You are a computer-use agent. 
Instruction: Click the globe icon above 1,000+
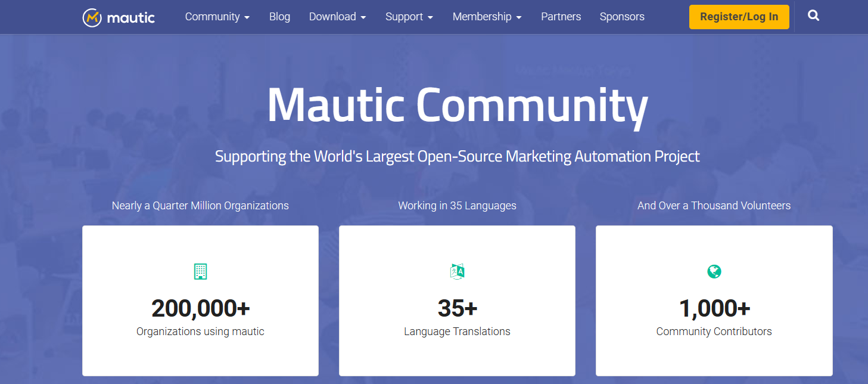pos(714,271)
